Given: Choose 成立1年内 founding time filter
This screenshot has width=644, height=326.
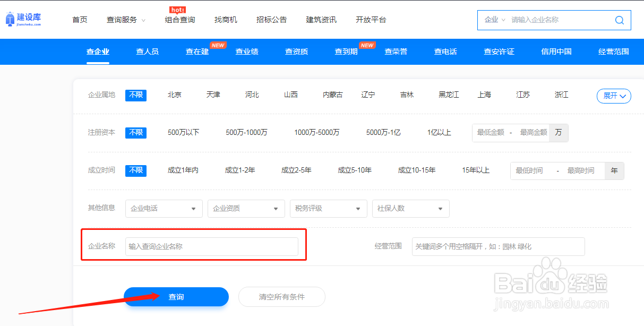Looking at the screenshot, I should point(183,170).
